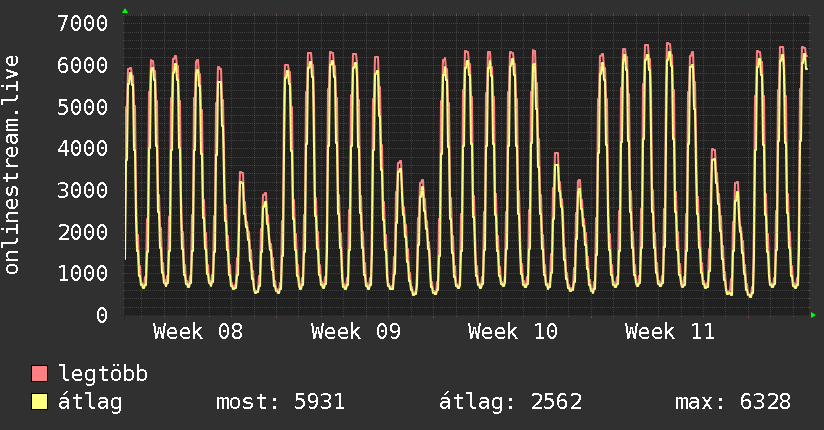Image resolution: width=824 pixels, height=430 pixels.
Task: Select the átlag legend label text
Action: (90, 402)
